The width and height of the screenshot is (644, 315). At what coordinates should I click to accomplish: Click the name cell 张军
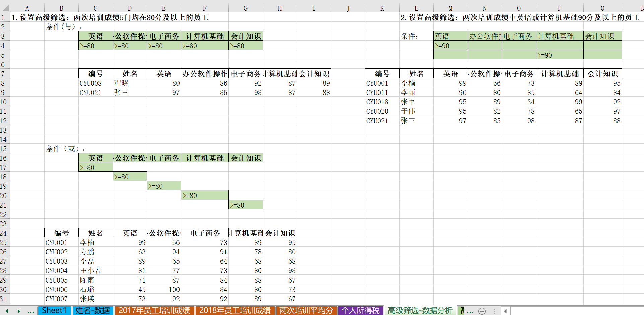point(416,102)
